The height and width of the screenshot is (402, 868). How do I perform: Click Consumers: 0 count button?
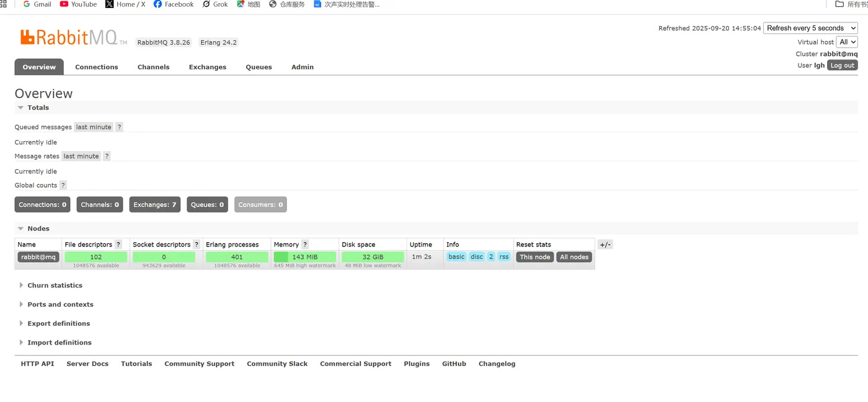(x=260, y=204)
